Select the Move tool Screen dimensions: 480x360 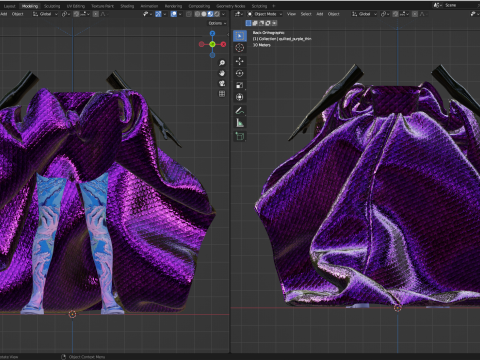[x=240, y=61]
